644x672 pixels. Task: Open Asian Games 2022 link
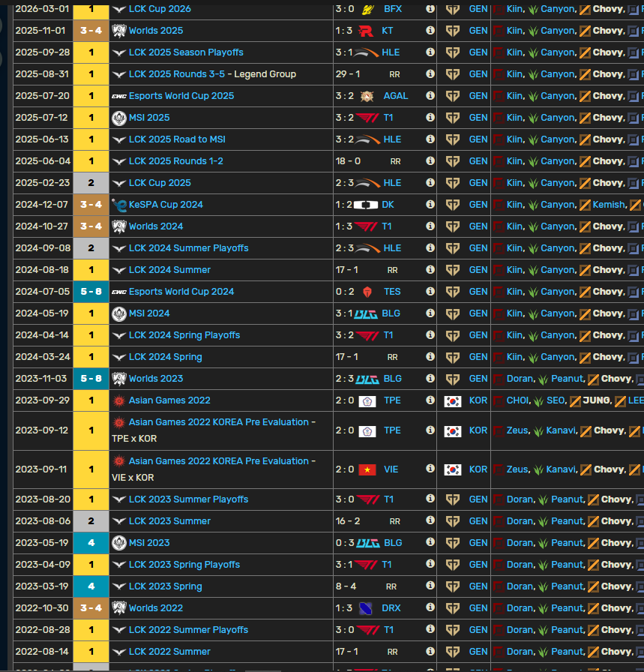point(169,400)
